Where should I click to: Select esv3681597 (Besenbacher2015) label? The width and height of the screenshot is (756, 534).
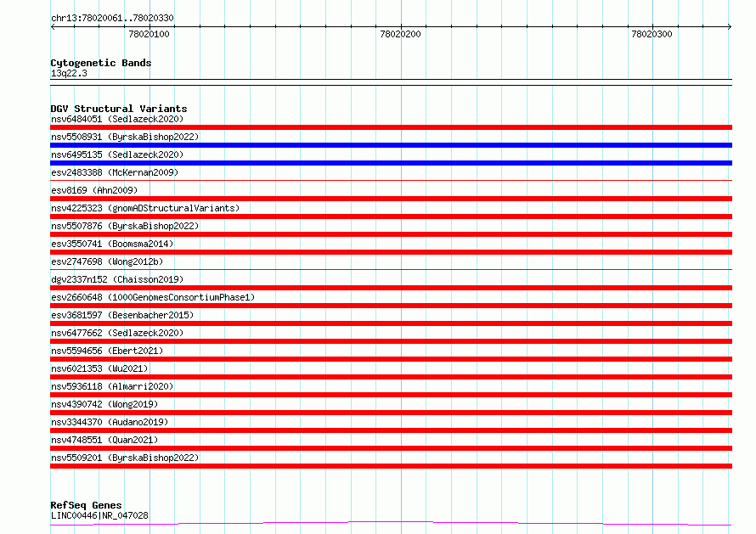point(122,315)
